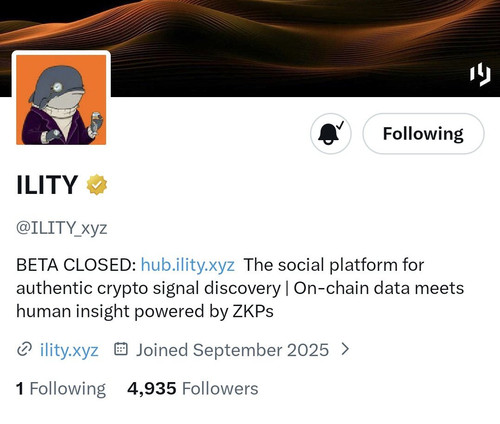View the 4,935 Followers list
Image resolution: width=500 pixels, height=424 pixels.
click(x=193, y=389)
